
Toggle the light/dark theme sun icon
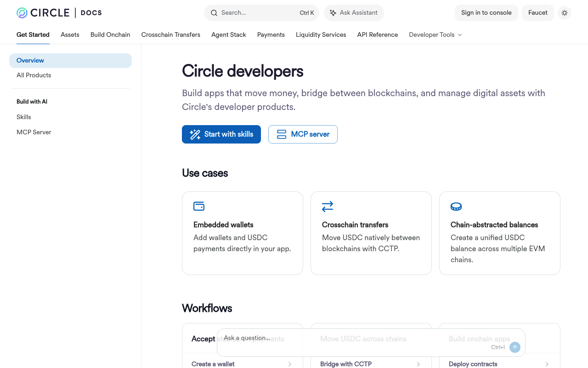[565, 13]
